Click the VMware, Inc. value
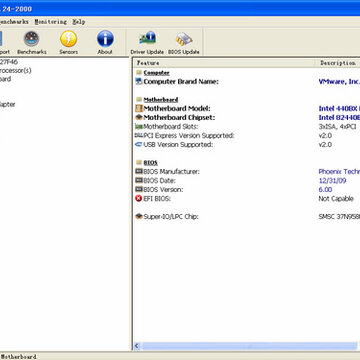 339,81
